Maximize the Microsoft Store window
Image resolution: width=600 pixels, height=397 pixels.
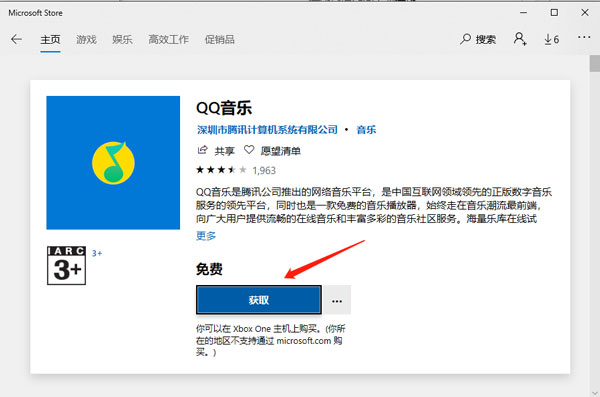pyautogui.click(x=554, y=13)
